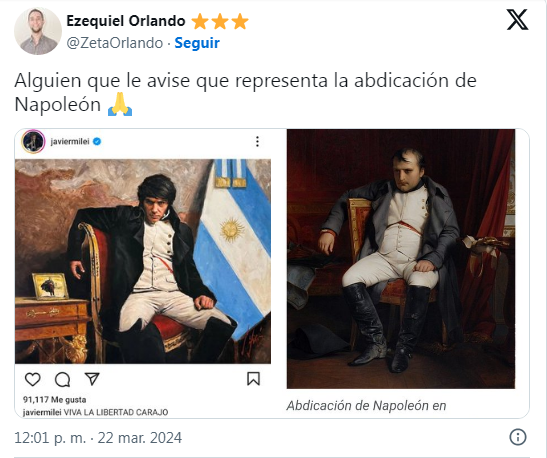Open the three-dot options menu
This screenshot has width=547, height=458.
pyautogui.click(x=257, y=141)
